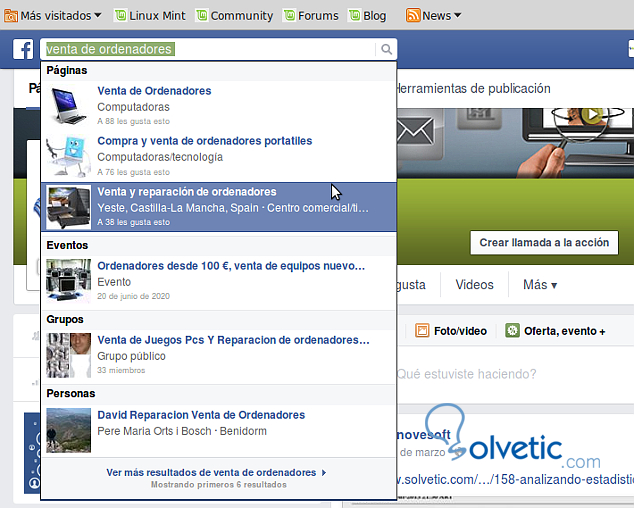Screen dimensions: 634x508
Task: Click the Venta de Ordenadores result link
Action: [x=154, y=91]
